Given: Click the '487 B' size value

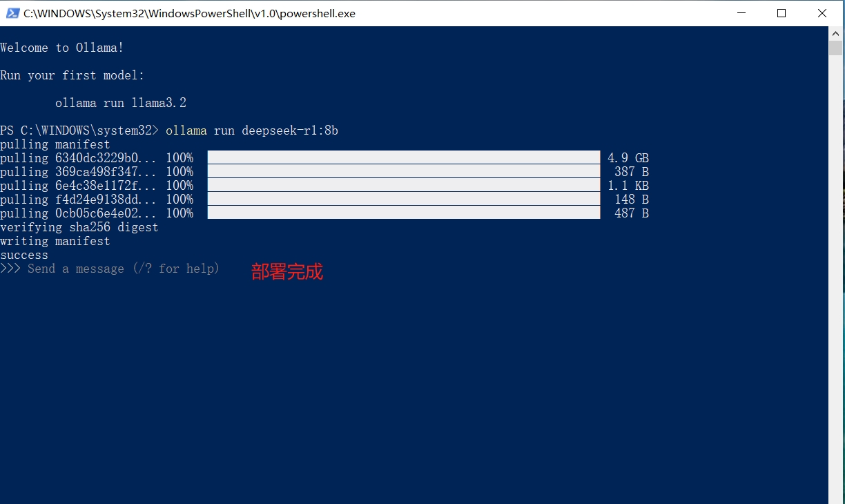Looking at the screenshot, I should point(632,213).
